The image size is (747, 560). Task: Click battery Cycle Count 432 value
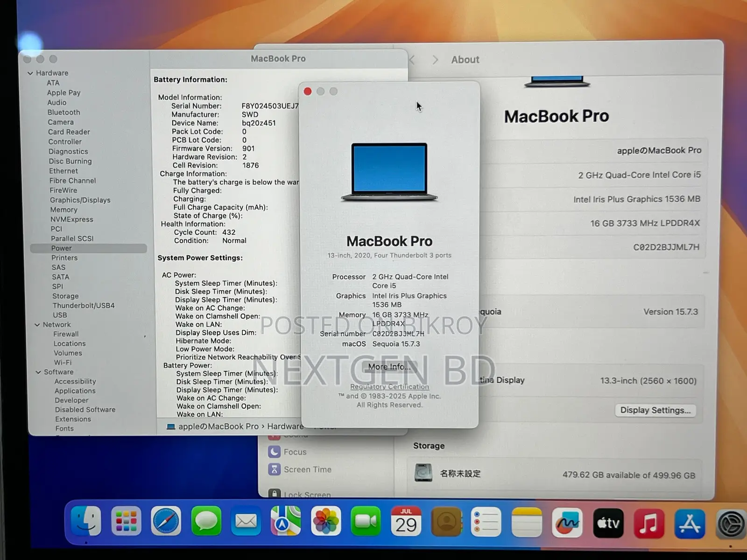229,232
